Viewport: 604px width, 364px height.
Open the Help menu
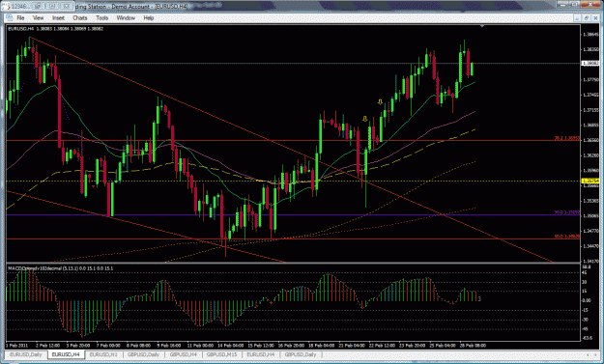pos(148,18)
